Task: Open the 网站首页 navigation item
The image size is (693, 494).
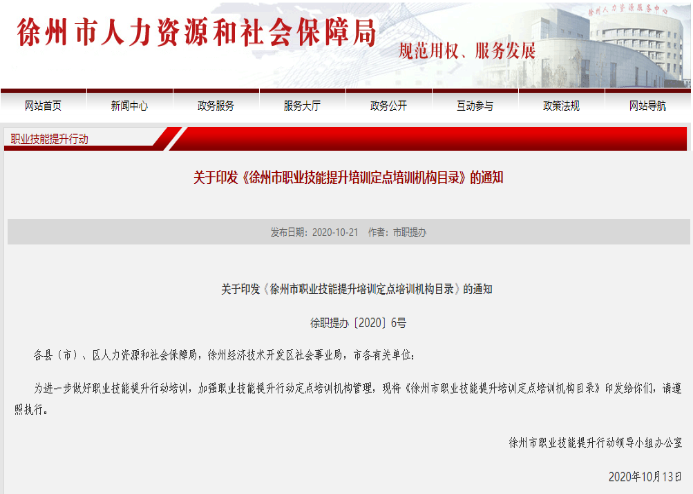Action: (43, 105)
